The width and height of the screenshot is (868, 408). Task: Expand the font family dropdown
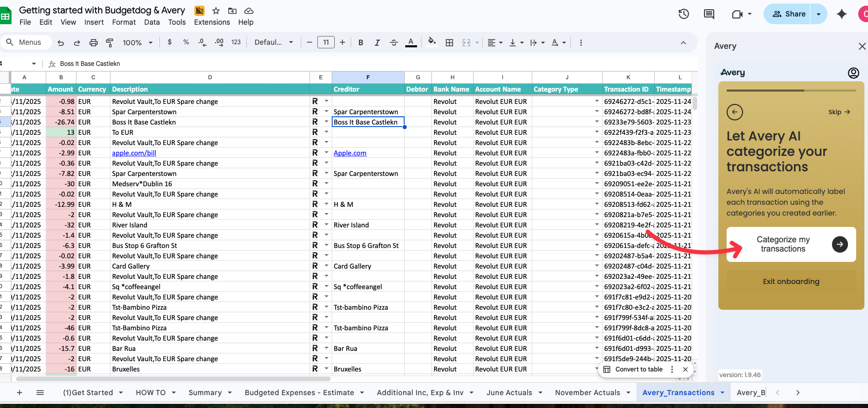point(274,43)
